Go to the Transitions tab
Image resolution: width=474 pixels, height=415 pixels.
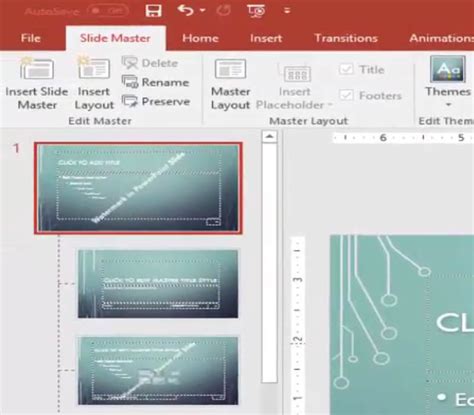click(x=346, y=38)
